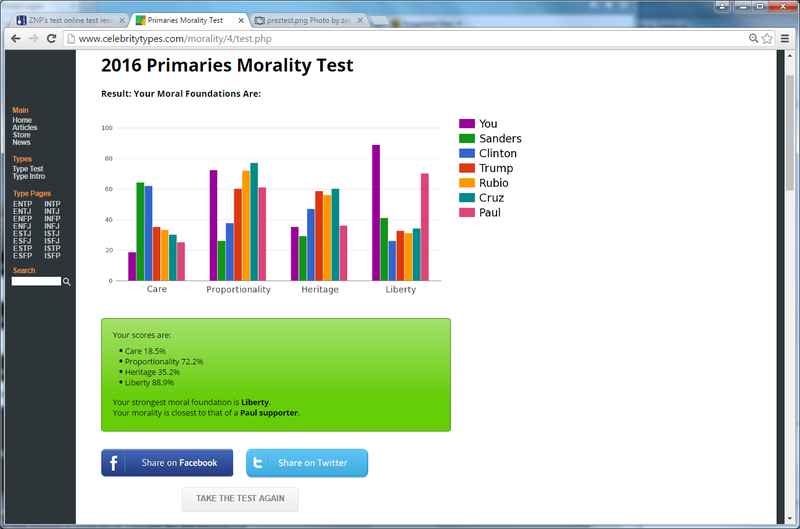Open the ISFJ type page
Viewport: 800px width, 529px height.
pos(52,241)
